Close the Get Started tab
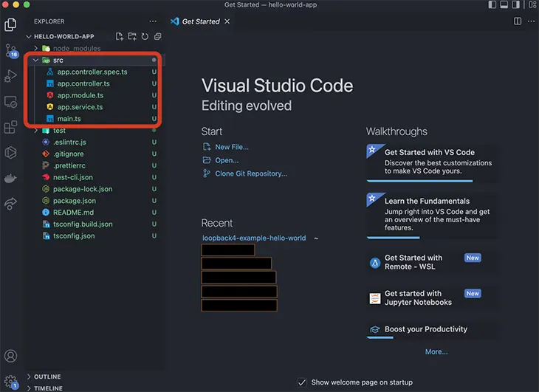Viewport: 539px width, 392px height. point(227,21)
